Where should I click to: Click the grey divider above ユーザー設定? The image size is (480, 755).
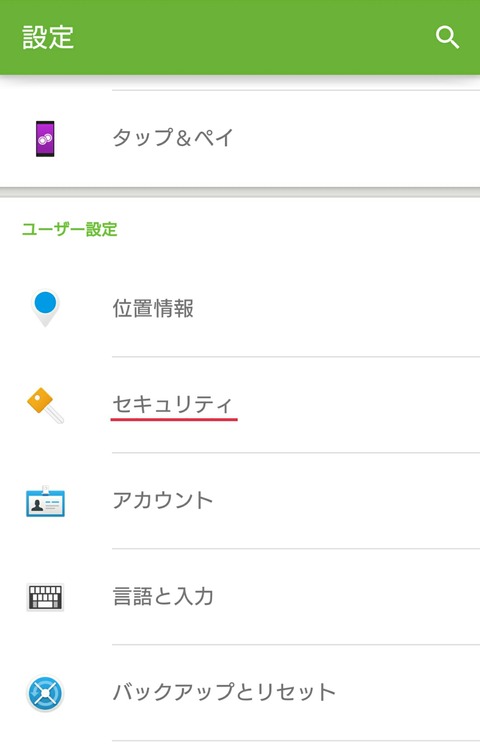[240, 192]
